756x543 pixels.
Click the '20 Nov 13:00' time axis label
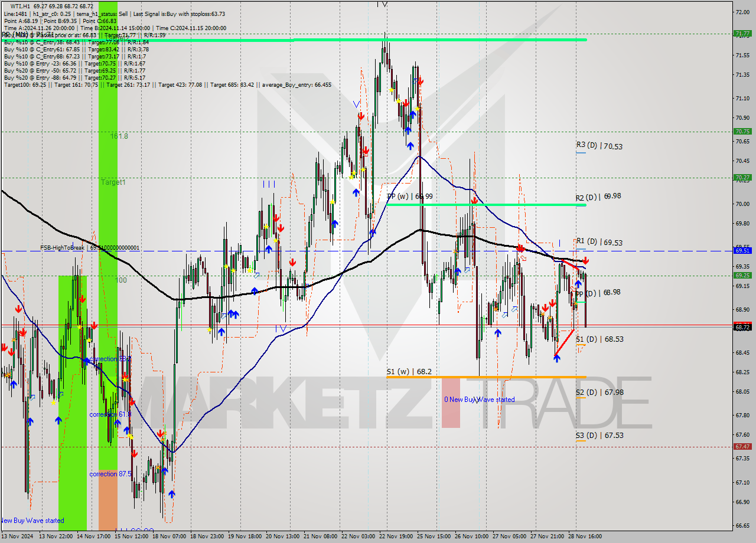pyautogui.click(x=282, y=537)
